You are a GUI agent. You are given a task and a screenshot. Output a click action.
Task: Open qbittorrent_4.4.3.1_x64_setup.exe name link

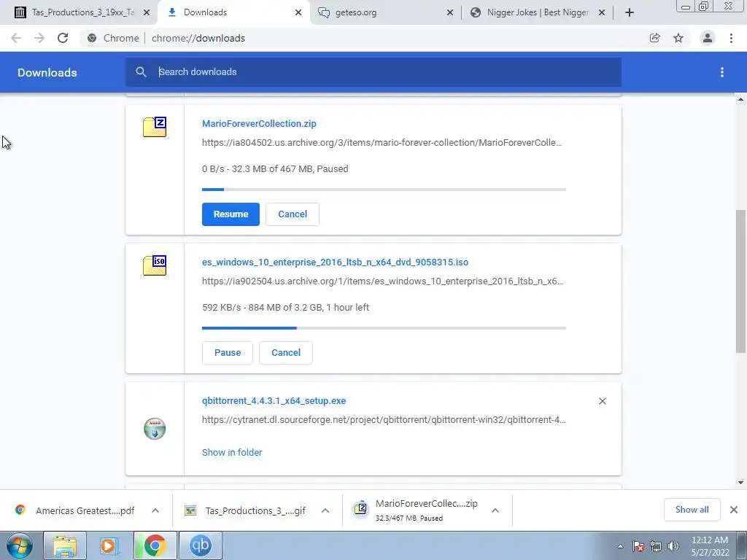click(x=274, y=401)
